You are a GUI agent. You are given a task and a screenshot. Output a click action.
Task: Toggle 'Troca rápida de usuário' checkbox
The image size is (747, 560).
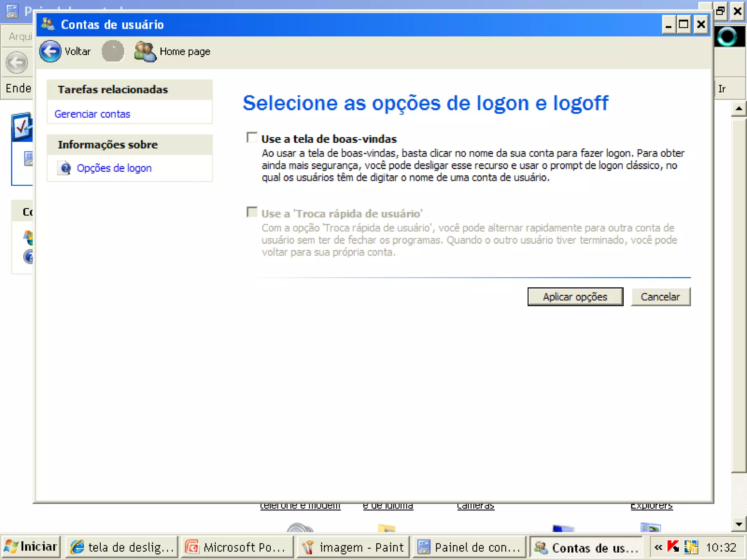(x=252, y=212)
